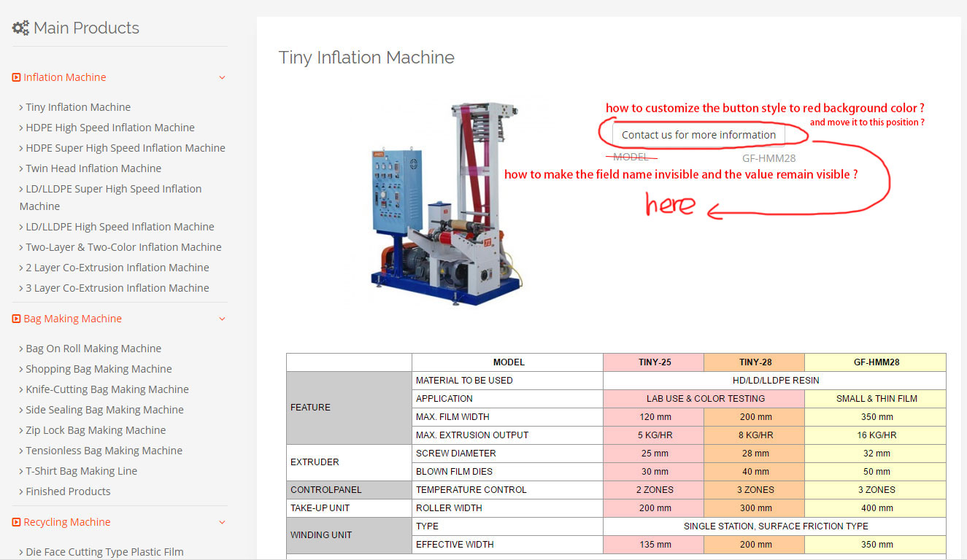Open Twin Head Inflation Machine
Screen dimensions: 967x560
coord(93,168)
